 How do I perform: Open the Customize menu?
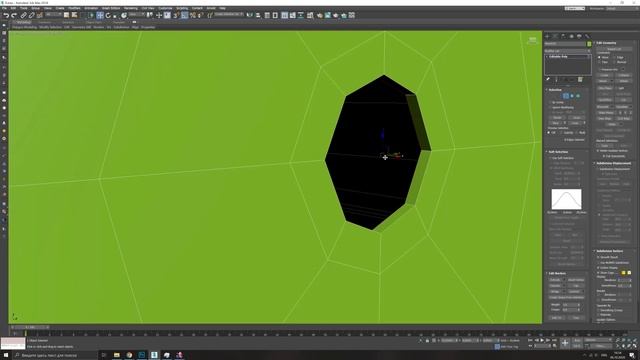tap(165, 8)
